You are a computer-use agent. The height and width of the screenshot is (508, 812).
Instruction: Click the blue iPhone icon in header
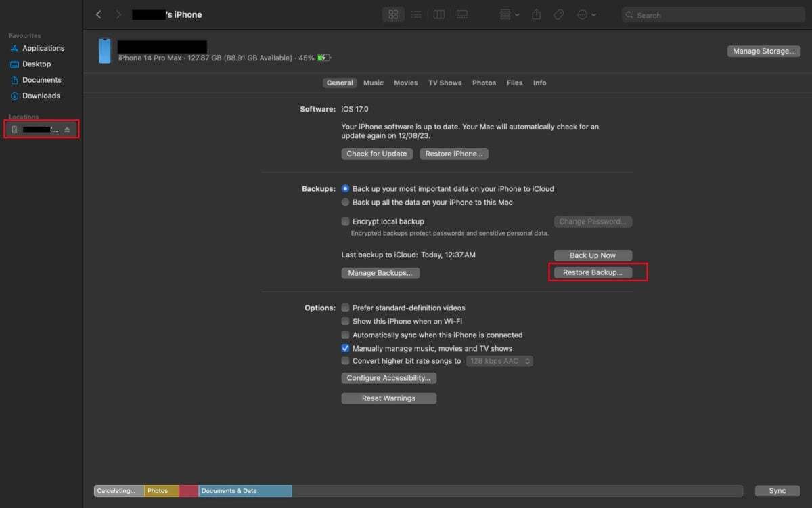105,51
